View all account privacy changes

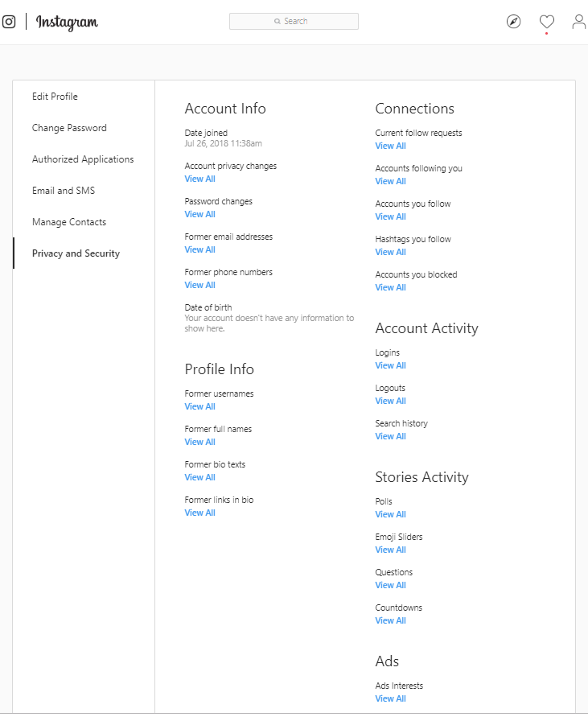tap(199, 179)
